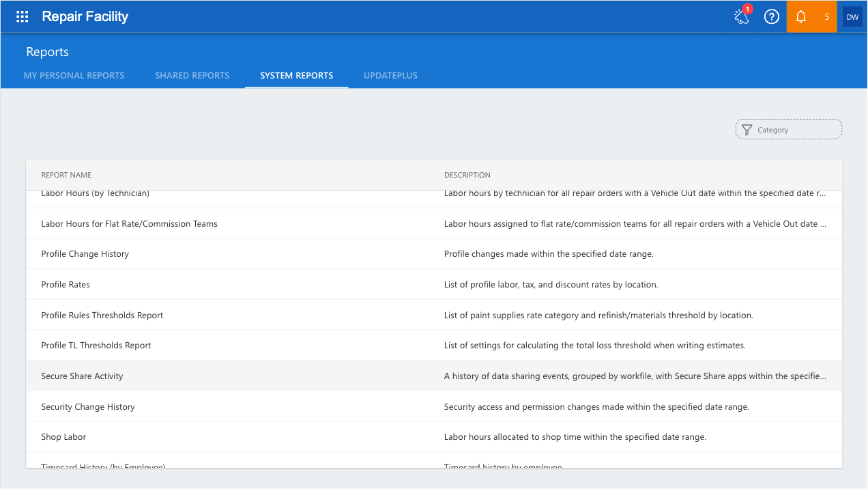Click description about total loss threshold settings
Viewport: 868px width, 489px height.
pos(595,345)
